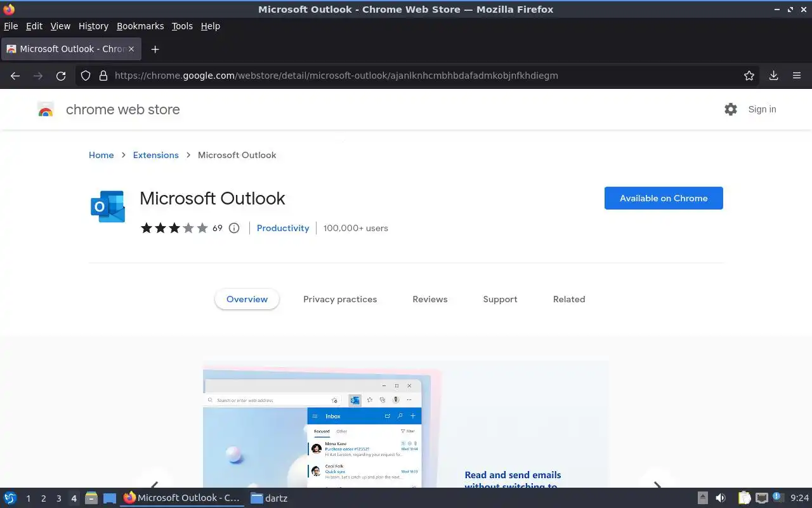Screen dimensions: 812x508
Task: Open the network tray icon
Action: pos(762,498)
